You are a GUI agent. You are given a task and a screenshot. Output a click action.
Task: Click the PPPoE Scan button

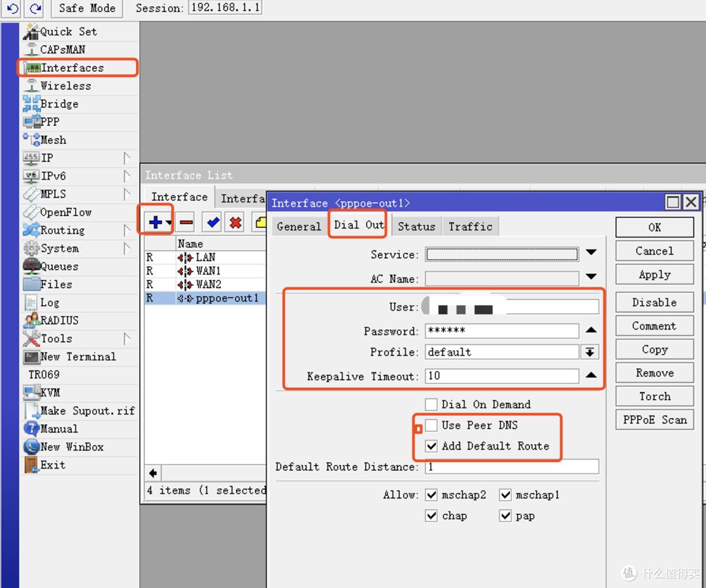pos(654,419)
